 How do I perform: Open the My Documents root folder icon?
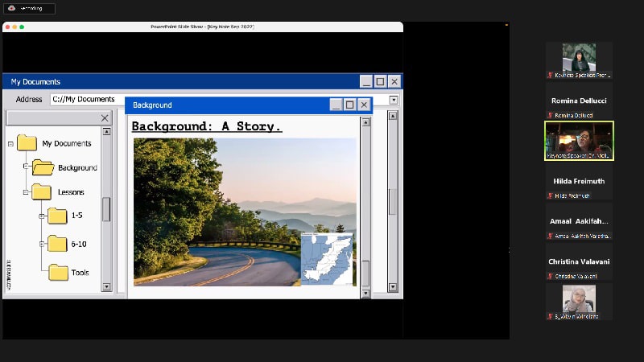(27, 143)
